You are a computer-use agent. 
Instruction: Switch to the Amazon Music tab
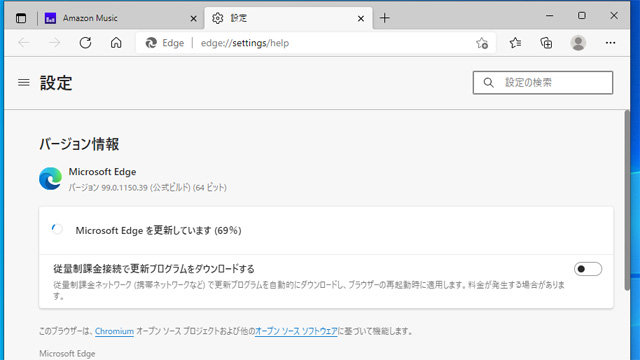[x=121, y=18]
